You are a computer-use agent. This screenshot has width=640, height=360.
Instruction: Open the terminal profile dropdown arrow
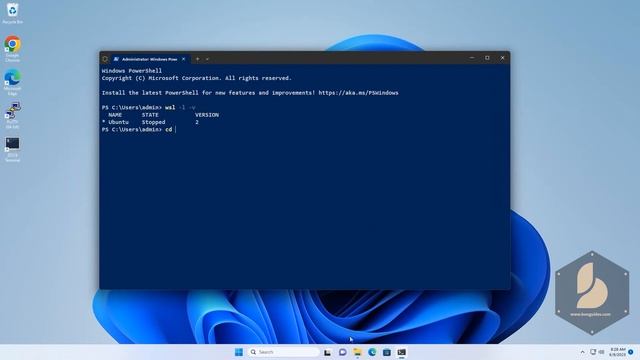point(207,59)
